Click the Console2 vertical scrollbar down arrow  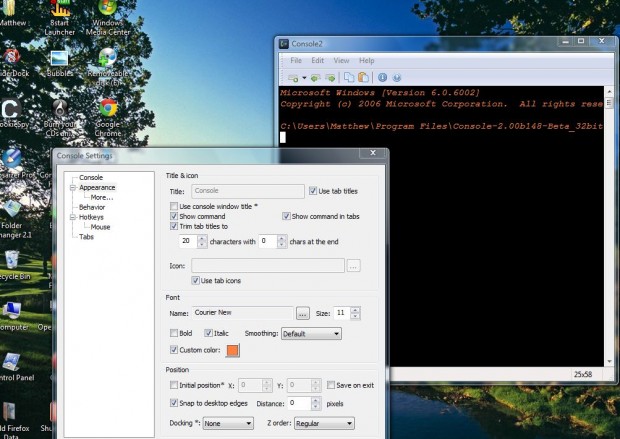click(609, 361)
